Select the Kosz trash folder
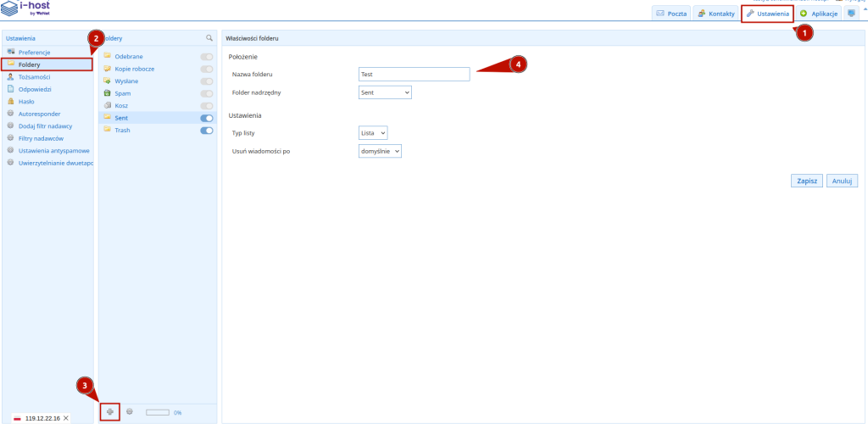This screenshot has width=868, height=424. click(x=122, y=105)
